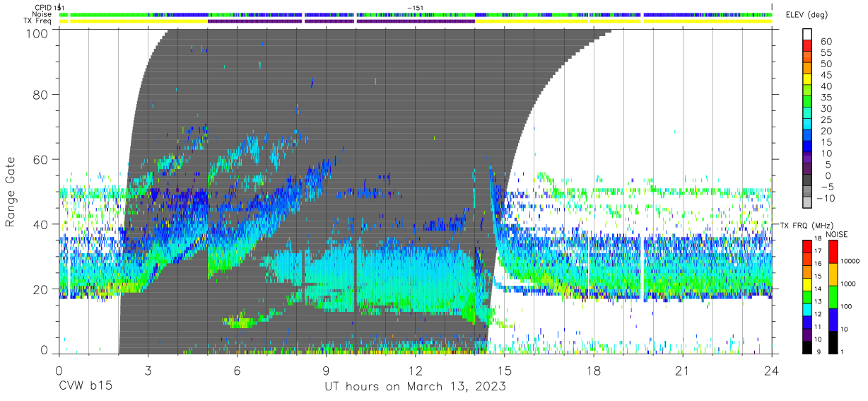
Task: Click x-axis hour tick '12'
Action: coord(415,371)
